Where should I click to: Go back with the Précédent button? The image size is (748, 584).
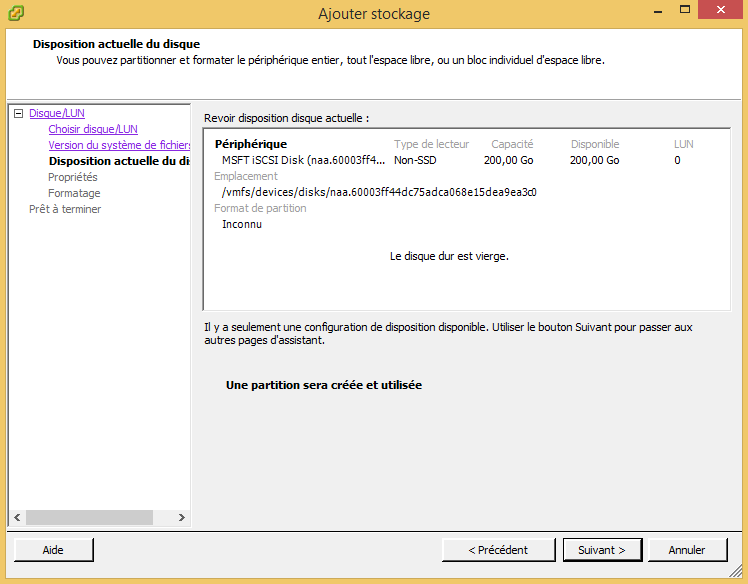tap(498, 549)
